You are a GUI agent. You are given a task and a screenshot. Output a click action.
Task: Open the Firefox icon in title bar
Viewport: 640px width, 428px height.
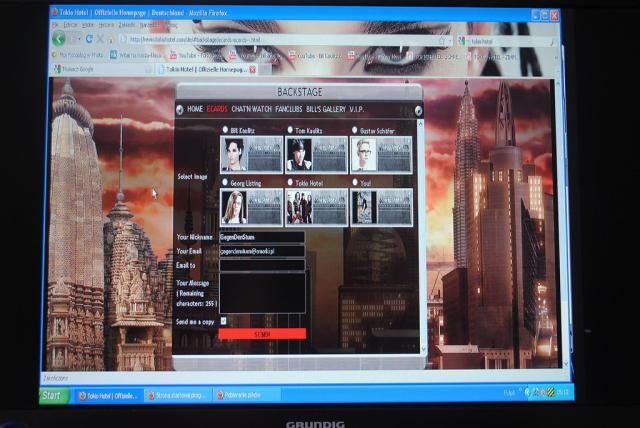click(54, 12)
